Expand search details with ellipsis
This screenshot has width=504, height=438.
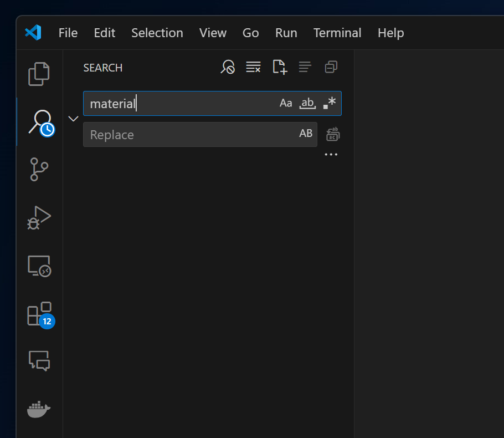point(331,155)
